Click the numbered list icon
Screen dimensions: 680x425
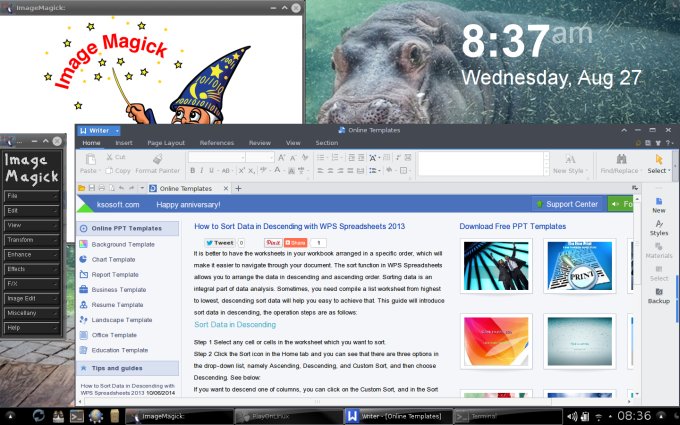335,157
